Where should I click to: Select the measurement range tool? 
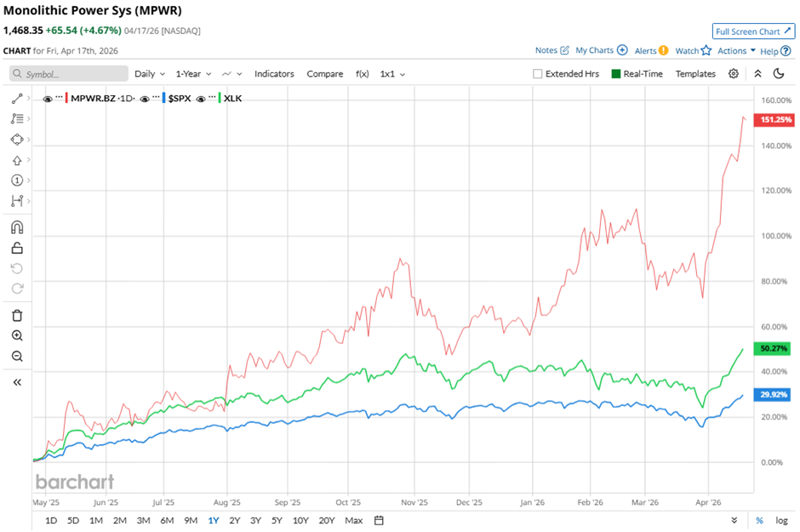pos(17,201)
